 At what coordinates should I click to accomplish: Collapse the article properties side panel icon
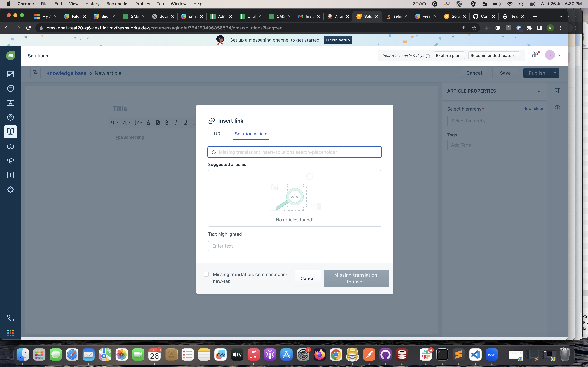click(x=557, y=91)
